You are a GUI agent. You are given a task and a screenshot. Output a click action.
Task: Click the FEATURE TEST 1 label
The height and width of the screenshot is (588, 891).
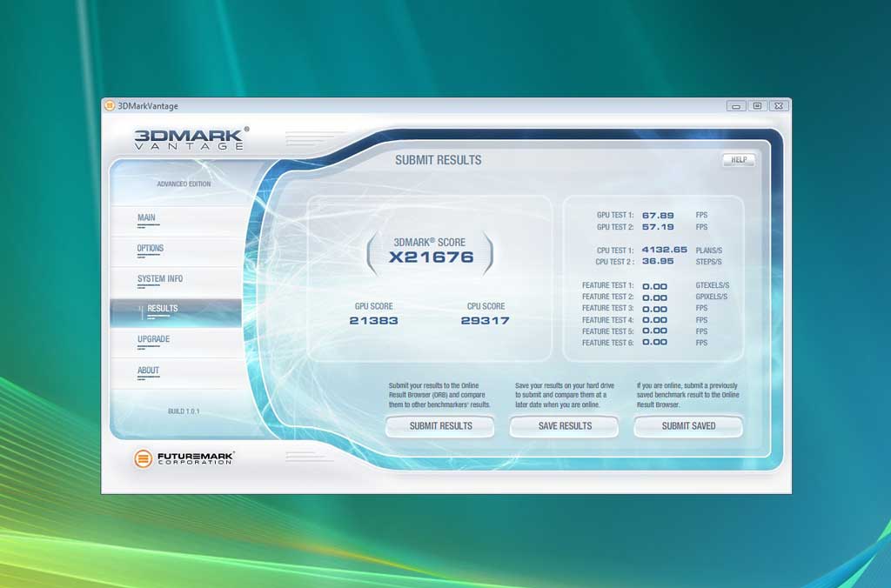click(x=607, y=286)
